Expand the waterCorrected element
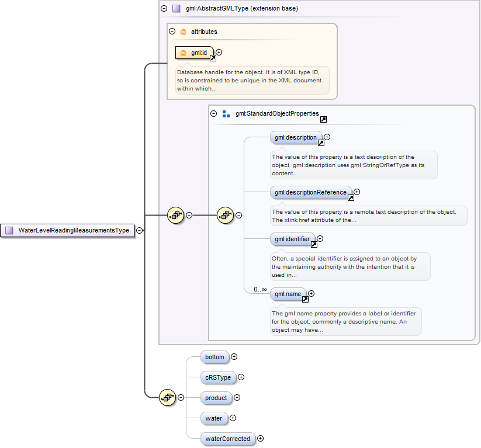 tap(260, 438)
